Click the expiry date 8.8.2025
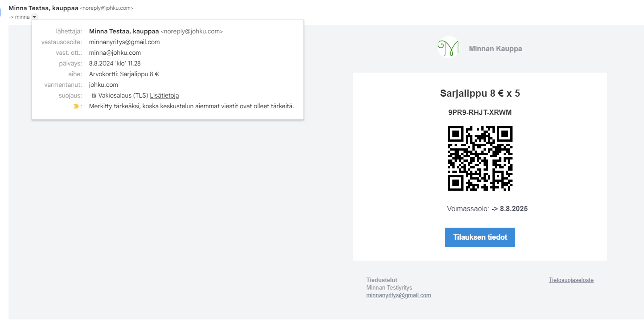Image resolution: width=644 pixels, height=323 pixels. pos(513,209)
